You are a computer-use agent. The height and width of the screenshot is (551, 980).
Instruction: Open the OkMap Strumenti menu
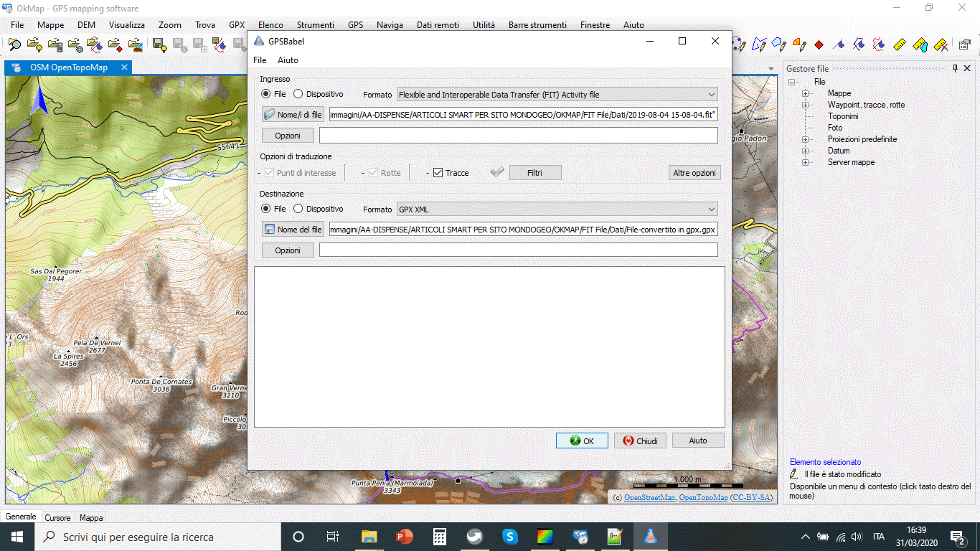[316, 24]
